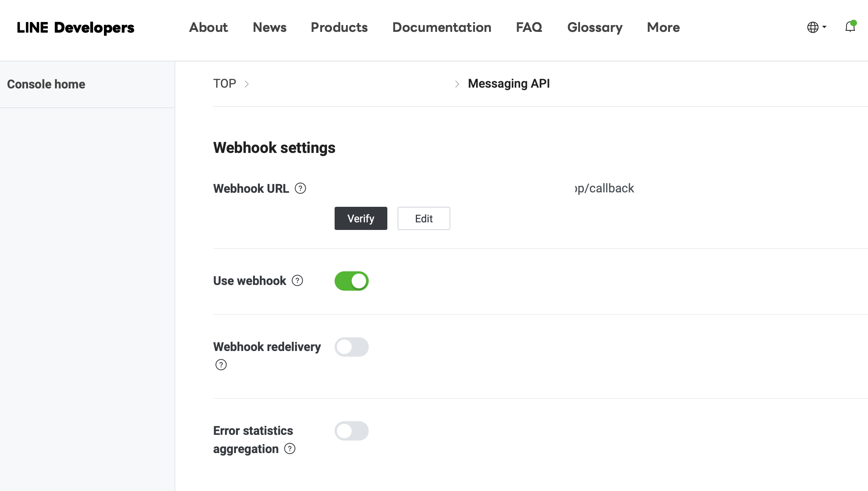The width and height of the screenshot is (868, 491).
Task: Open the More navigation menu
Action: click(x=663, y=27)
